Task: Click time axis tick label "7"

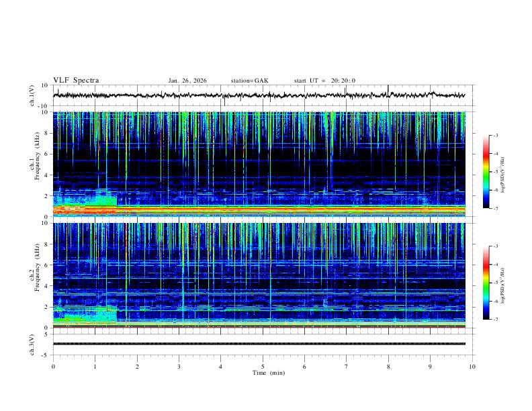Action: tap(347, 367)
